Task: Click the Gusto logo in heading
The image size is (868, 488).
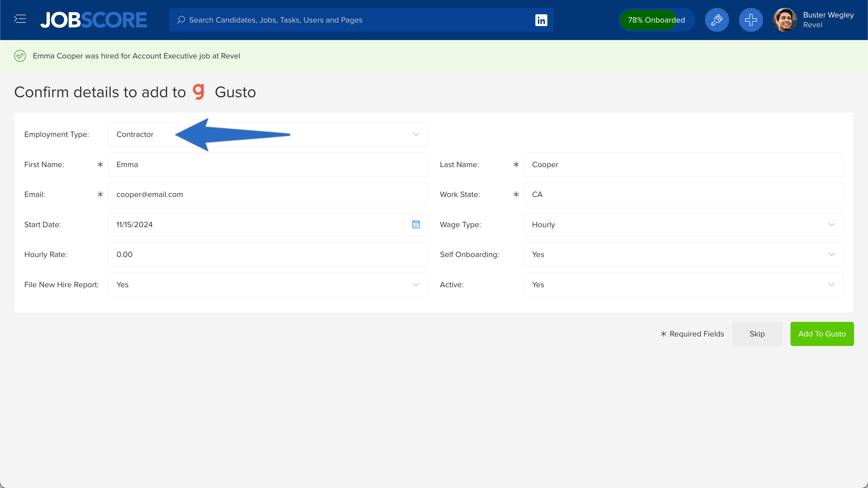Action: coord(199,92)
